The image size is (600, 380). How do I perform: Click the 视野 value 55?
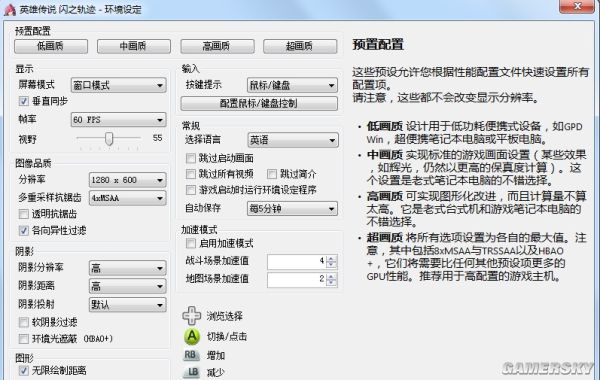tap(157, 138)
